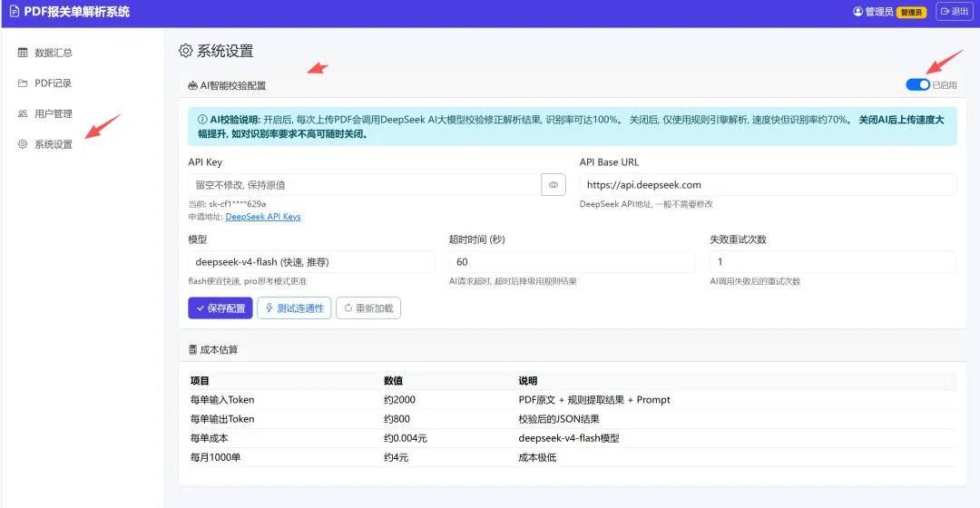Click the 退出 logout button
The image size is (980, 508).
tap(955, 12)
